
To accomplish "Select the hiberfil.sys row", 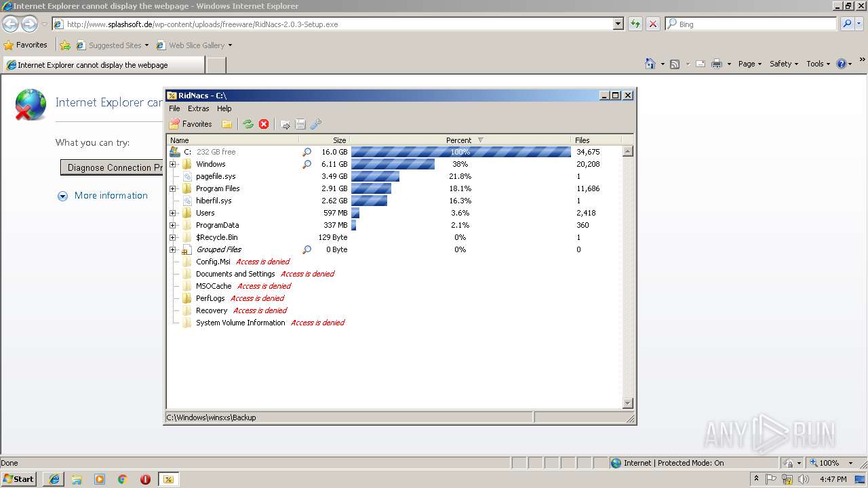I will click(x=394, y=201).
